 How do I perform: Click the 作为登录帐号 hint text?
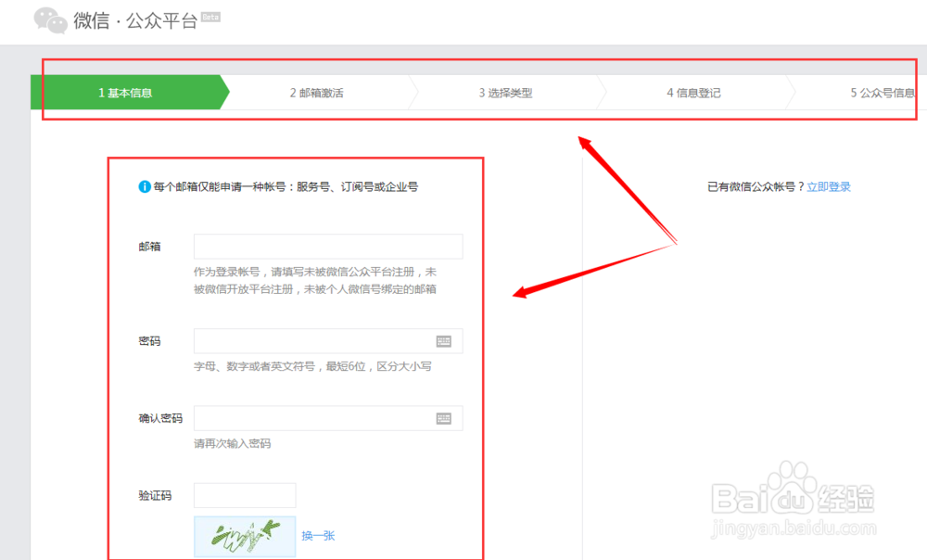(315, 280)
